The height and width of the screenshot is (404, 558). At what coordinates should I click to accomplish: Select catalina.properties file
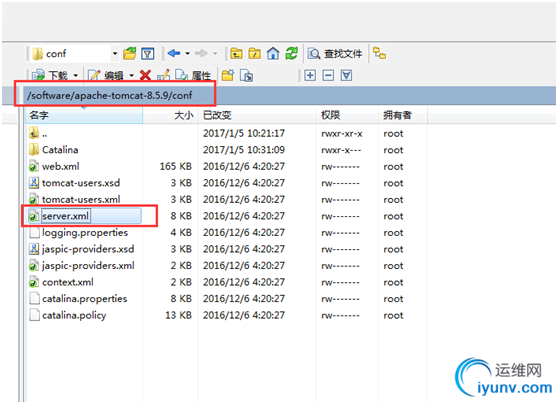[85, 299]
